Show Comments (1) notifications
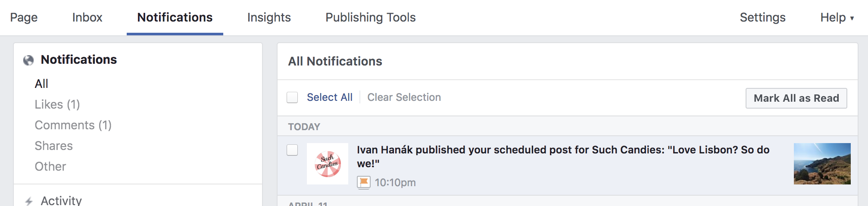 pos(73,125)
